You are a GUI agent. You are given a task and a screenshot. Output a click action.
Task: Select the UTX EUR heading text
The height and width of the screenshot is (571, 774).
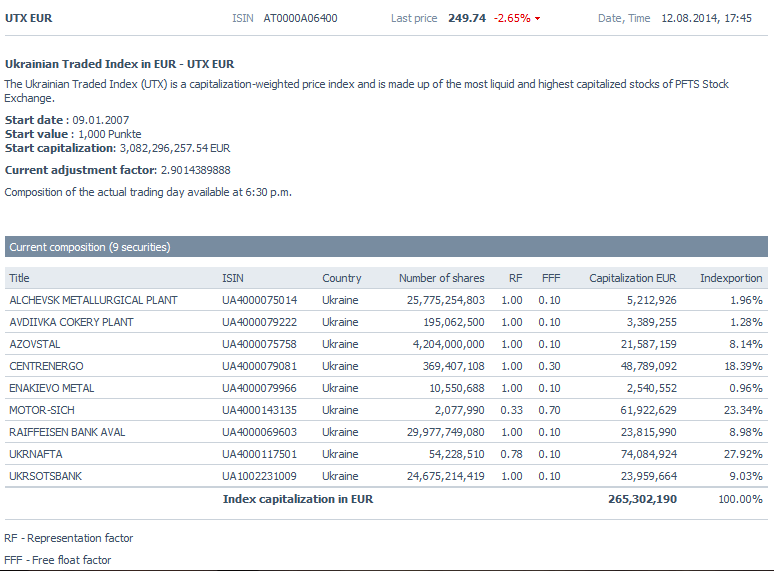(28, 18)
